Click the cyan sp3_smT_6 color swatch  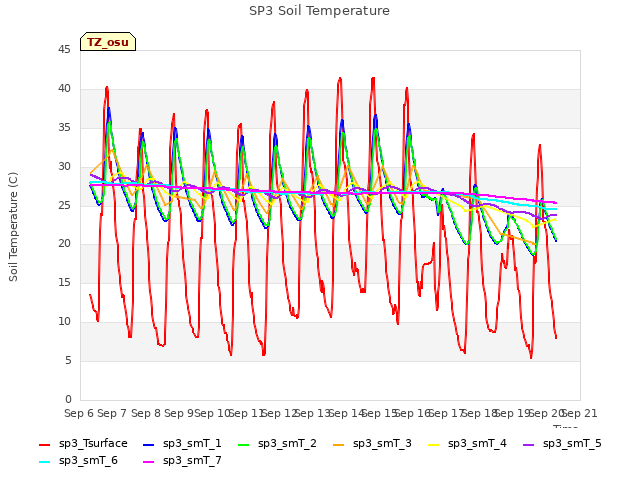coord(44,462)
